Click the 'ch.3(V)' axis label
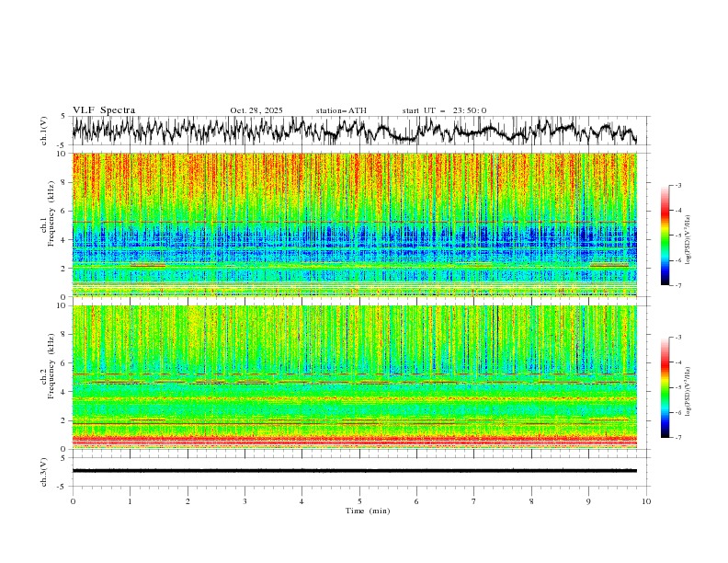The width and height of the screenshot is (728, 563). pyautogui.click(x=44, y=472)
